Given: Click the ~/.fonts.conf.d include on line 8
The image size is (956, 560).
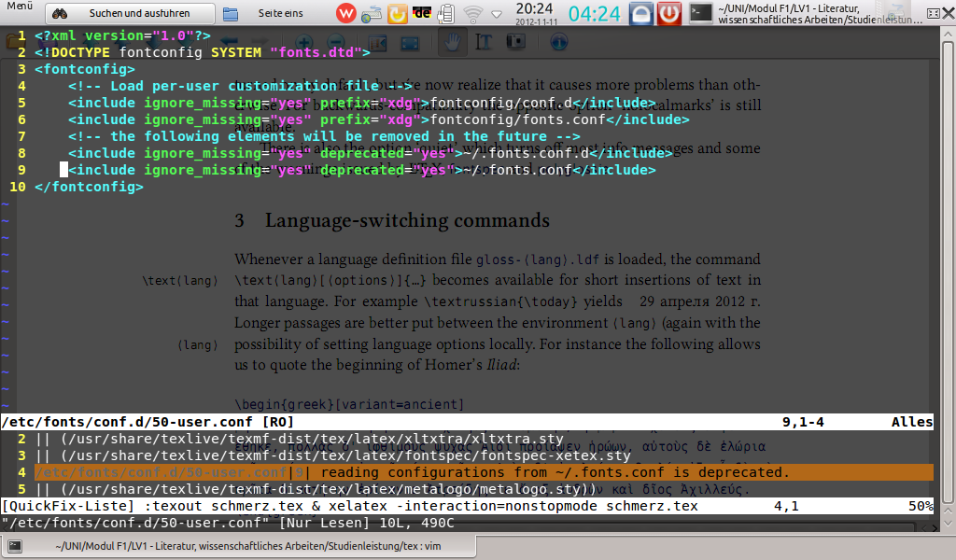Looking at the screenshot, I should 371,153.
